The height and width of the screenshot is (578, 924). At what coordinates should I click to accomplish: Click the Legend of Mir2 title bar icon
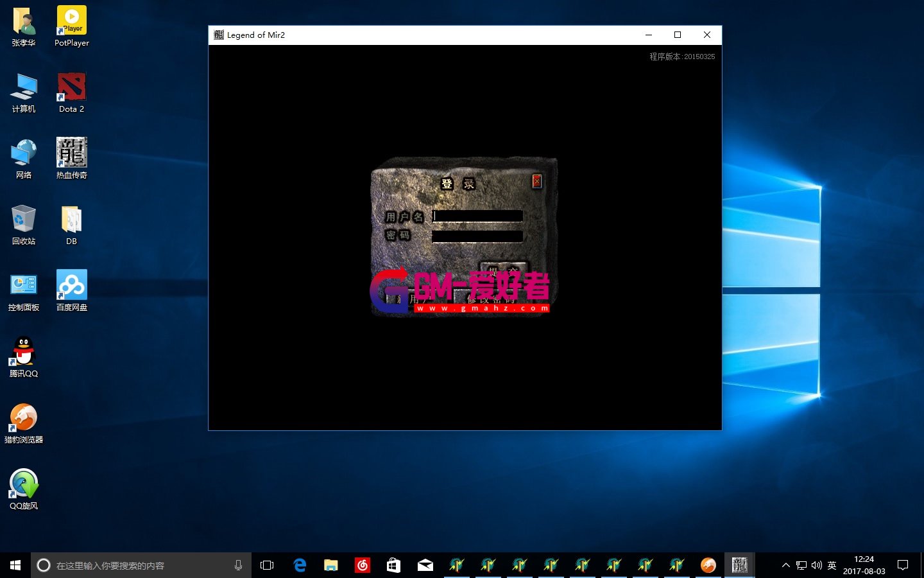(219, 35)
